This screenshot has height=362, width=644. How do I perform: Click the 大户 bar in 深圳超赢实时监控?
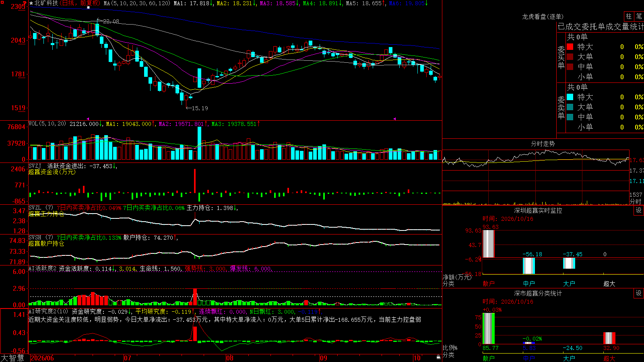[x=569, y=263]
